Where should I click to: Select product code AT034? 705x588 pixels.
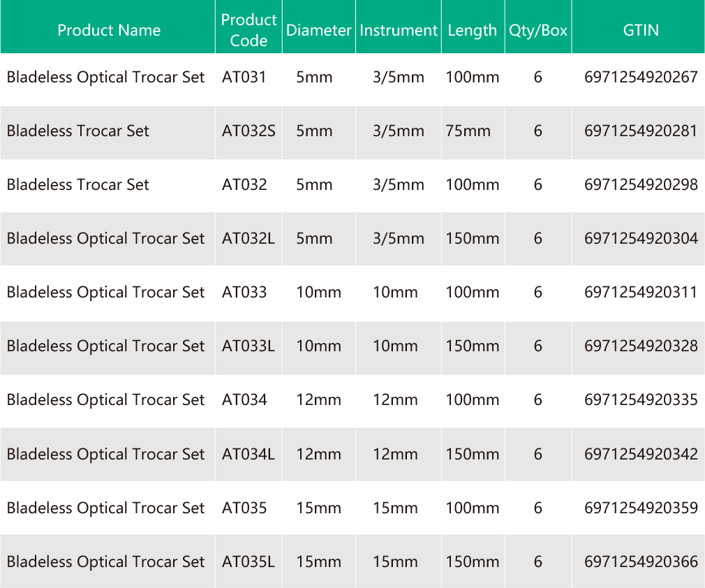[x=244, y=399]
